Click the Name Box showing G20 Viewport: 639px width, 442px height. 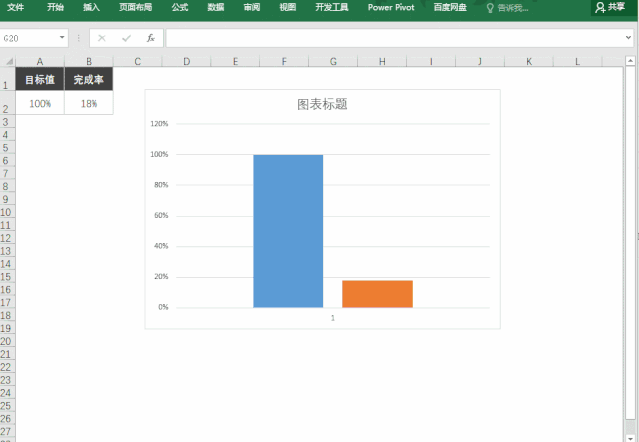pos(29,38)
